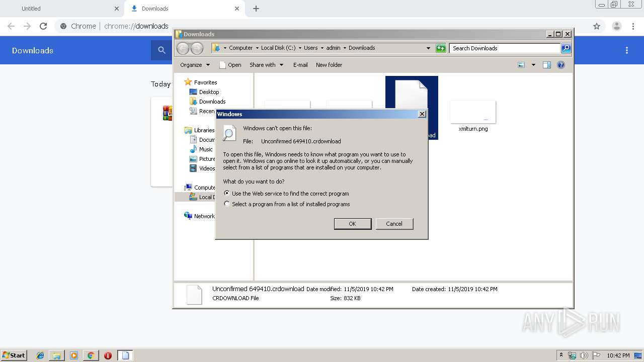Image resolution: width=644 pixels, height=362 pixels.
Task: Close the Windows can't open file dialog
Action: pyautogui.click(x=422, y=114)
